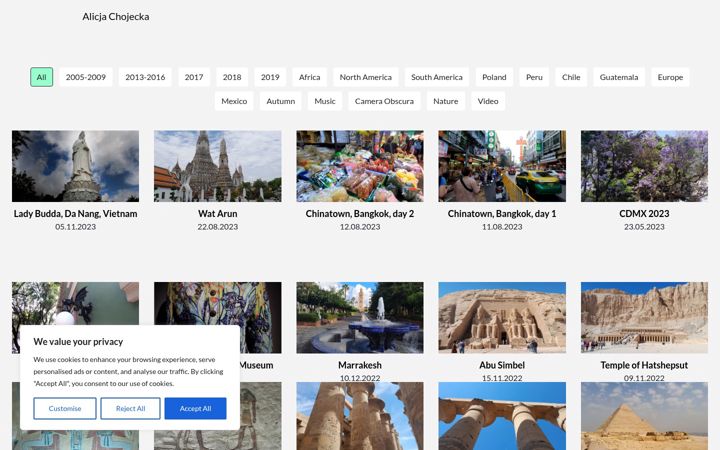Click the CDMX 2023 title
Screen dimensions: 720x450
click(644, 214)
